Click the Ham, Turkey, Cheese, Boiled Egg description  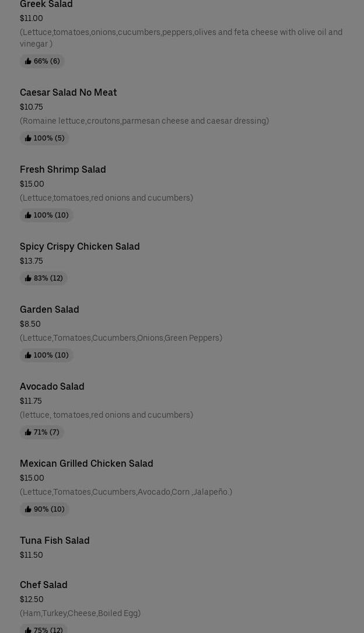[80, 614]
